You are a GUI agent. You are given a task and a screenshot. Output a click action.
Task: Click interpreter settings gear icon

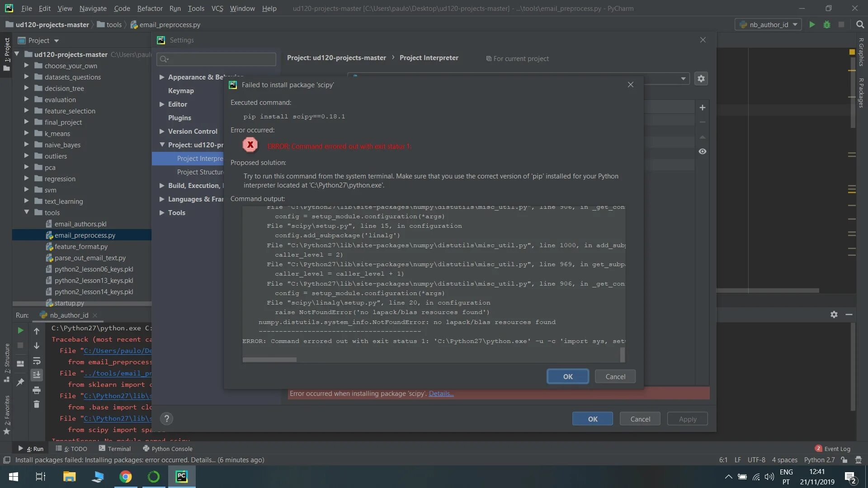(x=701, y=79)
